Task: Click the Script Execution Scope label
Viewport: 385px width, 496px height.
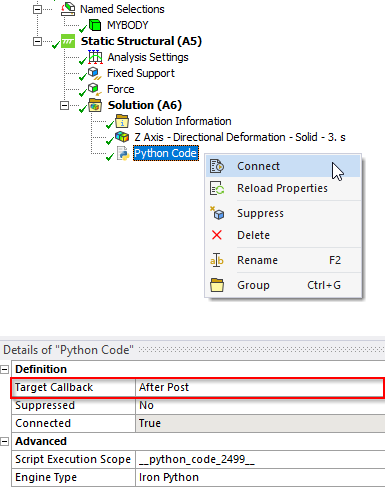Action: point(73,460)
